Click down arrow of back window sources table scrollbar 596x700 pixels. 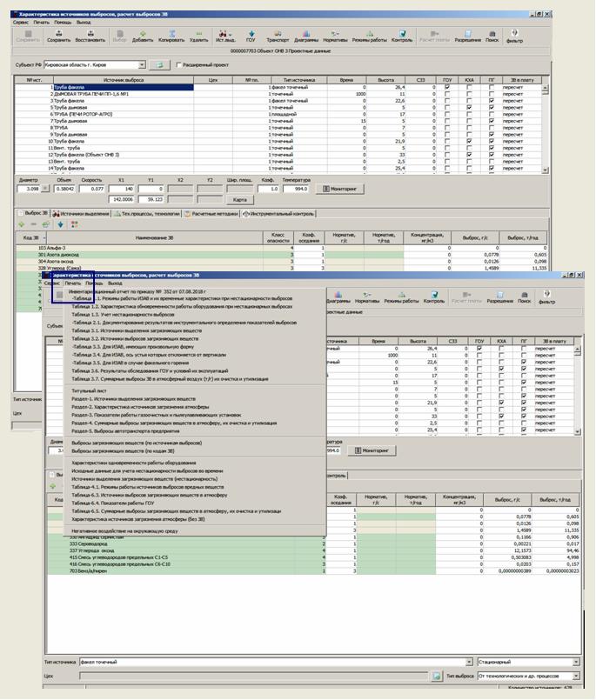point(545,170)
